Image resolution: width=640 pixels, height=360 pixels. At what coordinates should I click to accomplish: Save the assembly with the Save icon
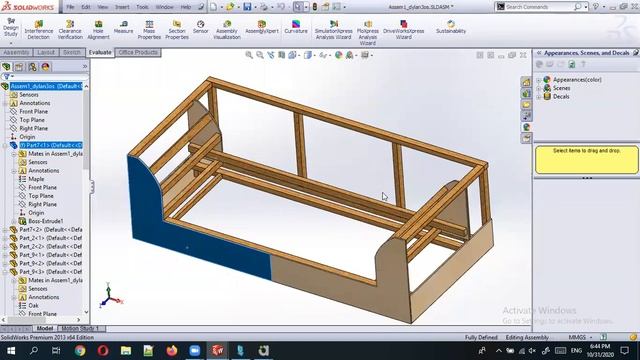tap(247, 7)
